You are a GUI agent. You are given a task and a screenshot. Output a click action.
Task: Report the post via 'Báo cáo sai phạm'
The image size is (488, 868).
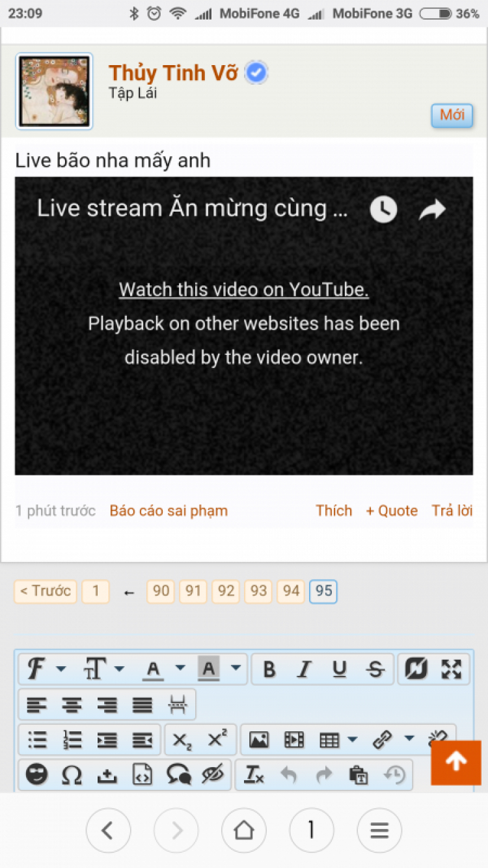pos(169,511)
